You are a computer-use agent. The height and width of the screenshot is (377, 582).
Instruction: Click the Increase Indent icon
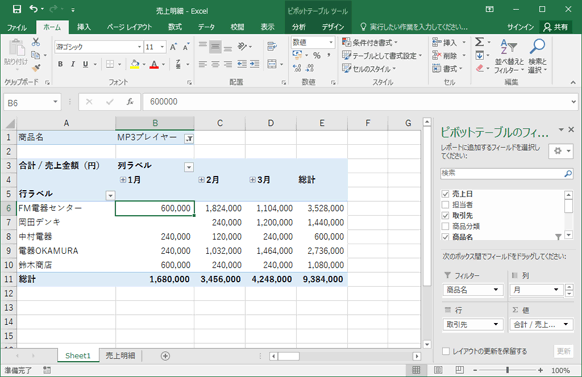(255, 64)
